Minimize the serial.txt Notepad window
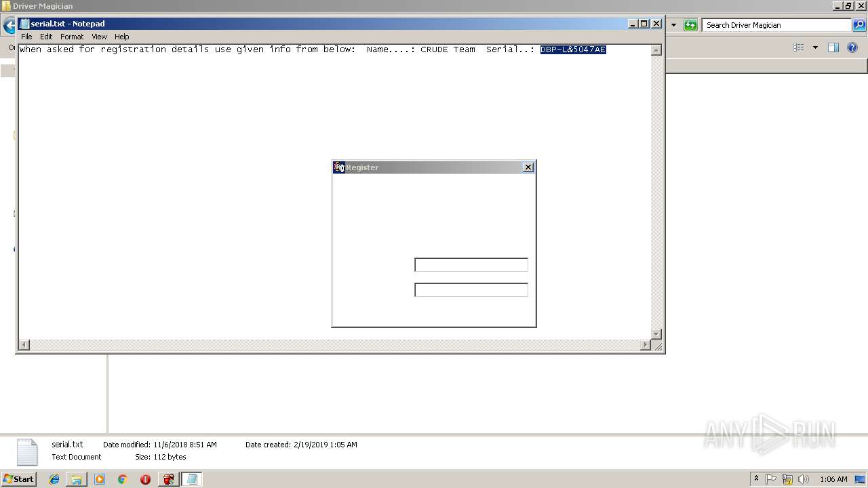Screen dimensions: 868x488 633,24
